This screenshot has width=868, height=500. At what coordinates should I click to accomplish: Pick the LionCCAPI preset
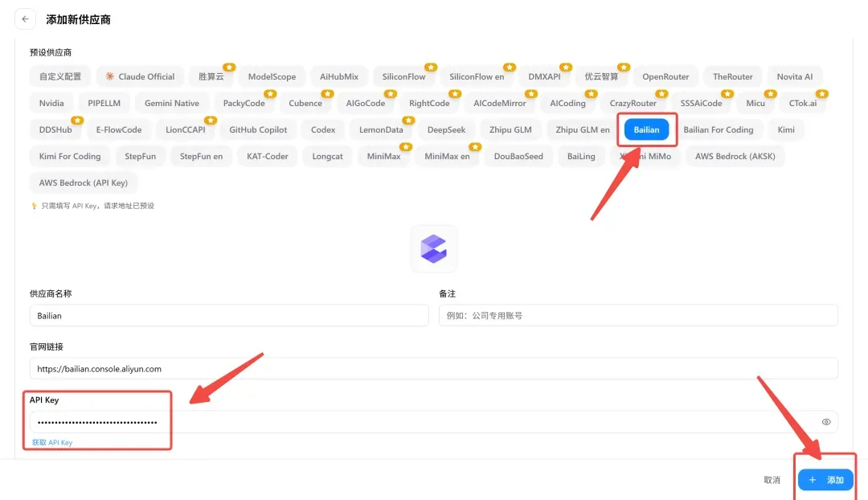tap(185, 129)
